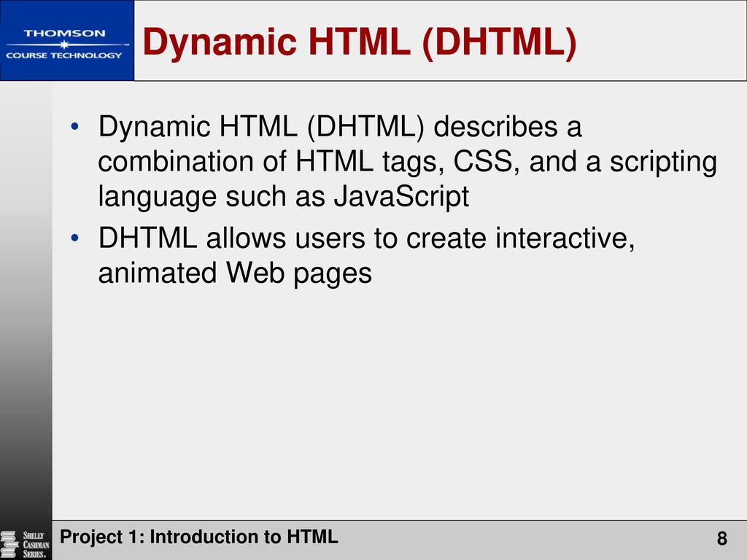Screen dimensions: 747x560
Task: Click the footer "Project 1: Introduction to HTML"
Action: tap(199, 537)
